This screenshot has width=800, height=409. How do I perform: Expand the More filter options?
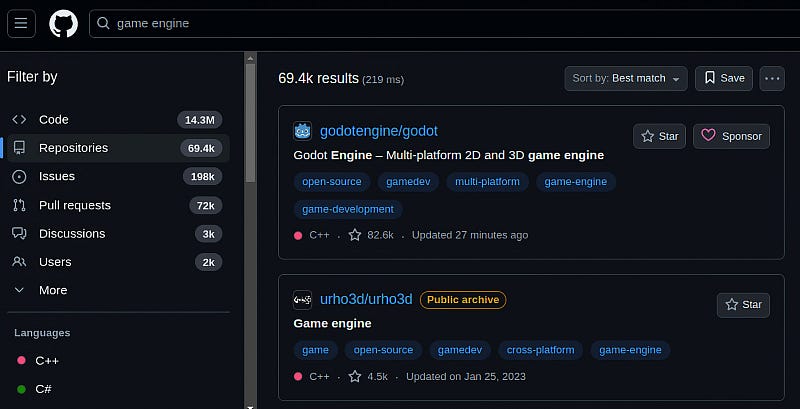pyautogui.click(x=118, y=290)
